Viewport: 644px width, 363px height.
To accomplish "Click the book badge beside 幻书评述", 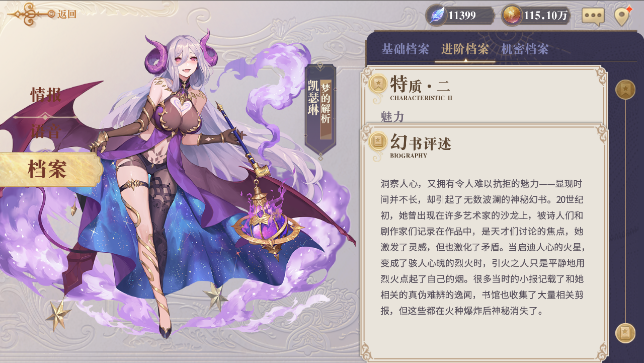I will click(378, 141).
